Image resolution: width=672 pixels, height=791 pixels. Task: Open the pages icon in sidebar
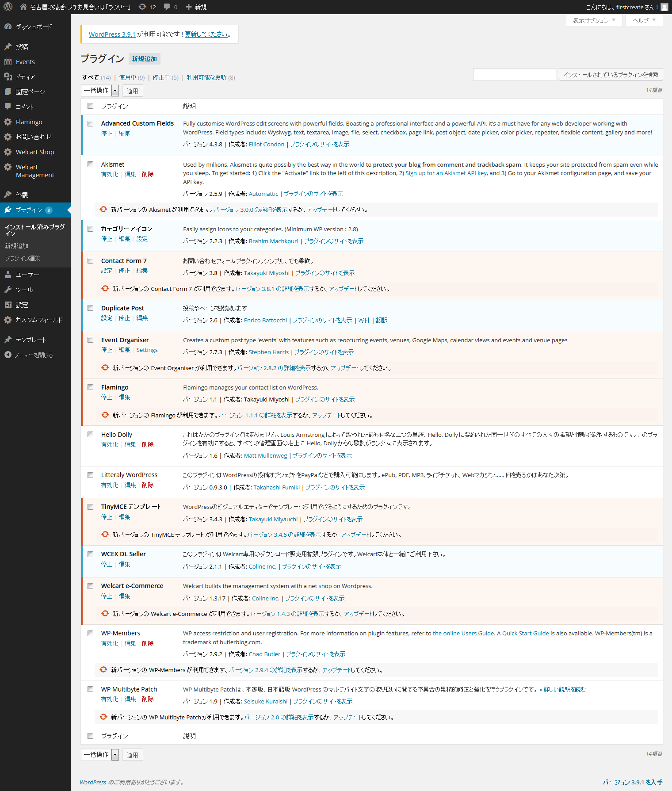[8, 92]
